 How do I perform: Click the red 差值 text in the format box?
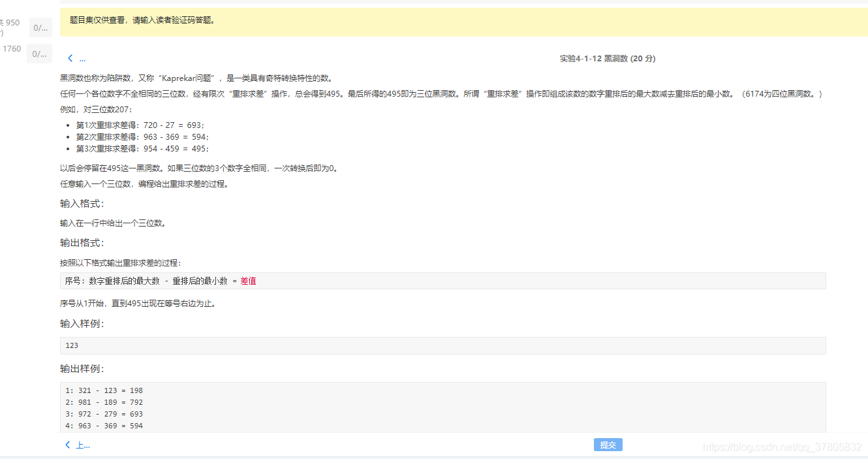pos(249,280)
